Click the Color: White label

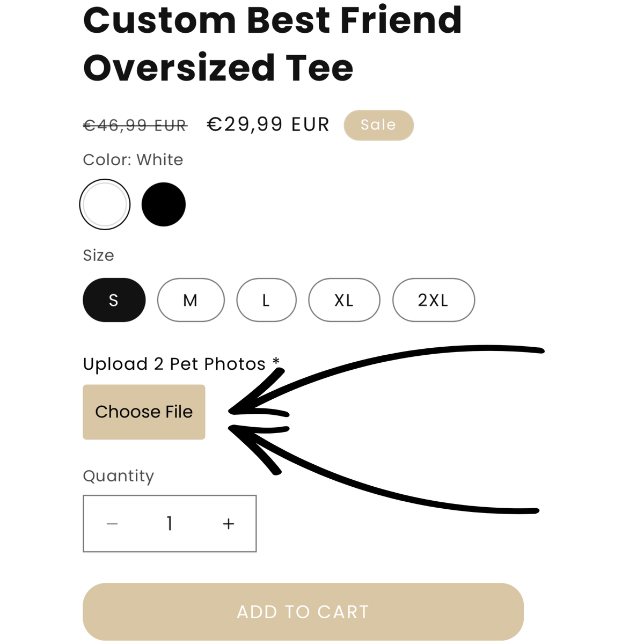click(x=133, y=160)
